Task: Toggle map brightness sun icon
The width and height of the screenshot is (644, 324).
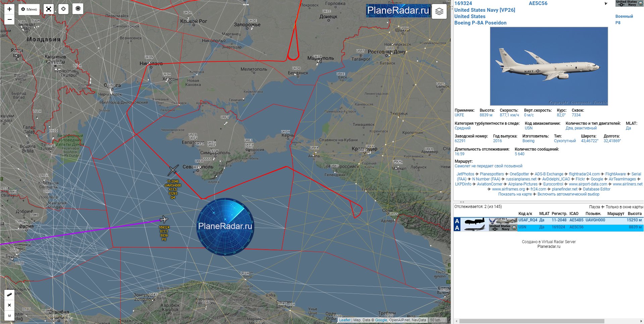Action: coord(78,9)
